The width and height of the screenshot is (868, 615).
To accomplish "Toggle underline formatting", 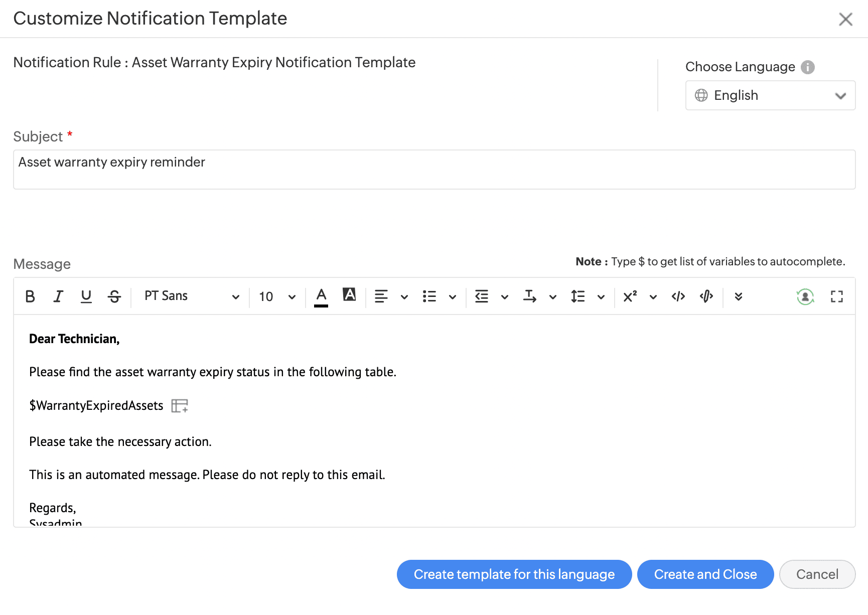I will pyautogui.click(x=86, y=296).
